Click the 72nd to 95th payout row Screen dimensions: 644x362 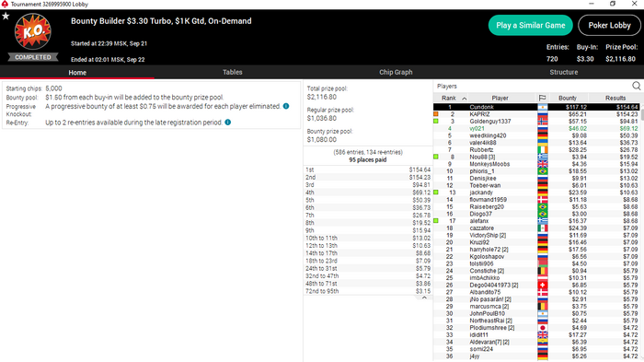[368, 291]
